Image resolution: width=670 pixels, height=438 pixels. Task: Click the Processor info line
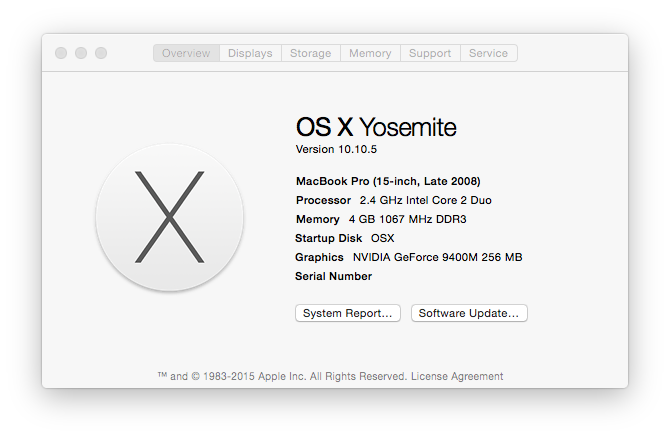click(394, 200)
